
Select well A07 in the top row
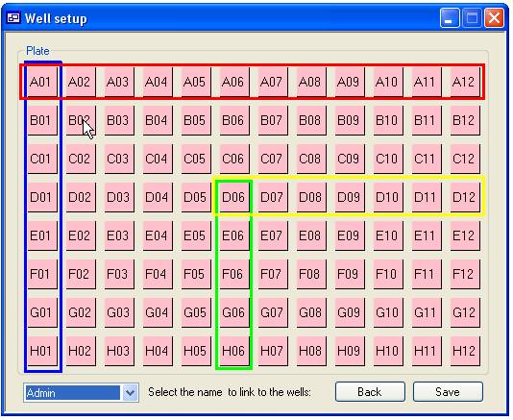tap(273, 82)
